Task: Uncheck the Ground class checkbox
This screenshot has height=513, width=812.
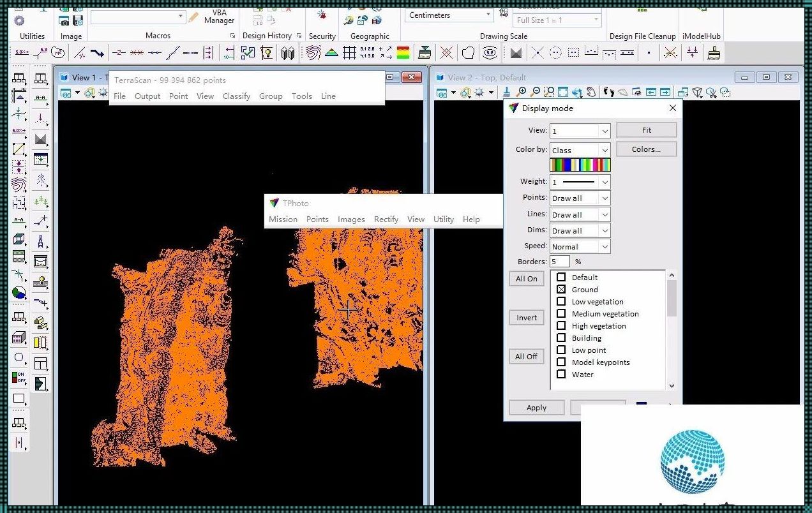Action: click(x=561, y=289)
